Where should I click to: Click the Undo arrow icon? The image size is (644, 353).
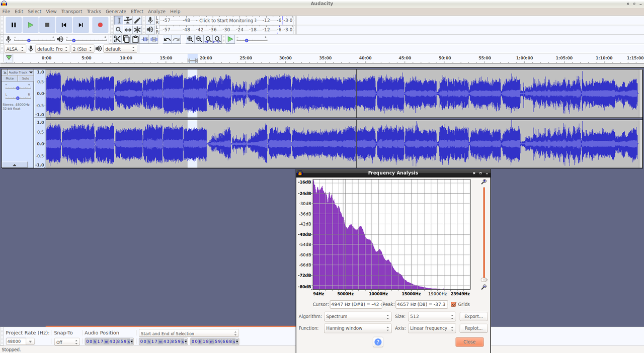click(167, 39)
